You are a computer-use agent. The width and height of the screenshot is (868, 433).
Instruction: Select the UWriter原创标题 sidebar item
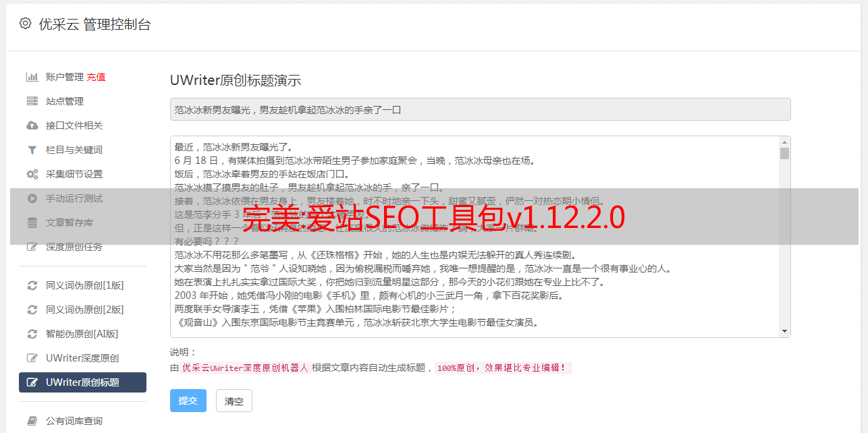(x=82, y=382)
